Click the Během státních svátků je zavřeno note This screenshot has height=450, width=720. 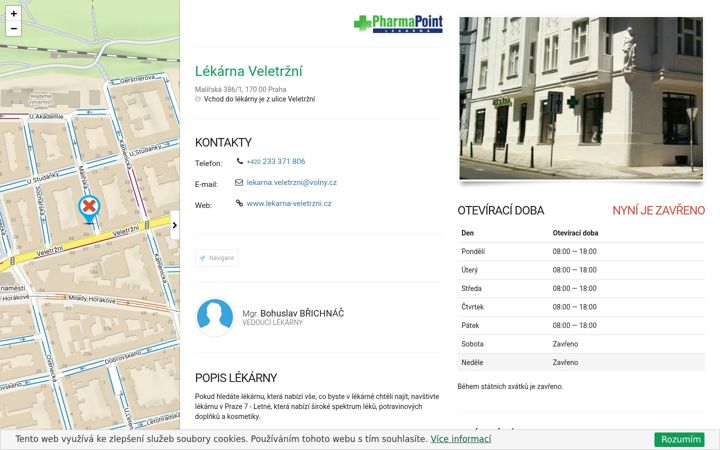pyautogui.click(x=510, y=387)
